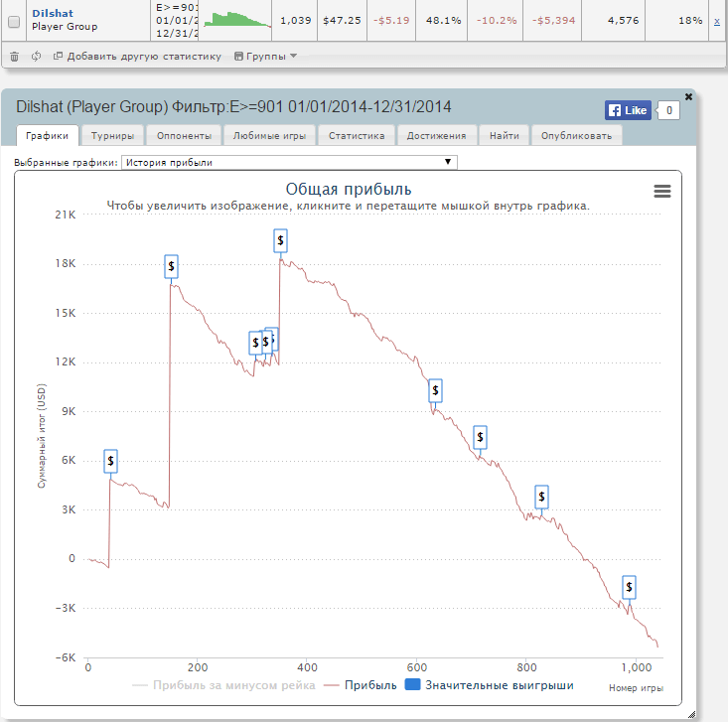This screenshot has width=728, height=722.
Task: Click the profit sparkline thumbnail in the row
Action: 235,20
